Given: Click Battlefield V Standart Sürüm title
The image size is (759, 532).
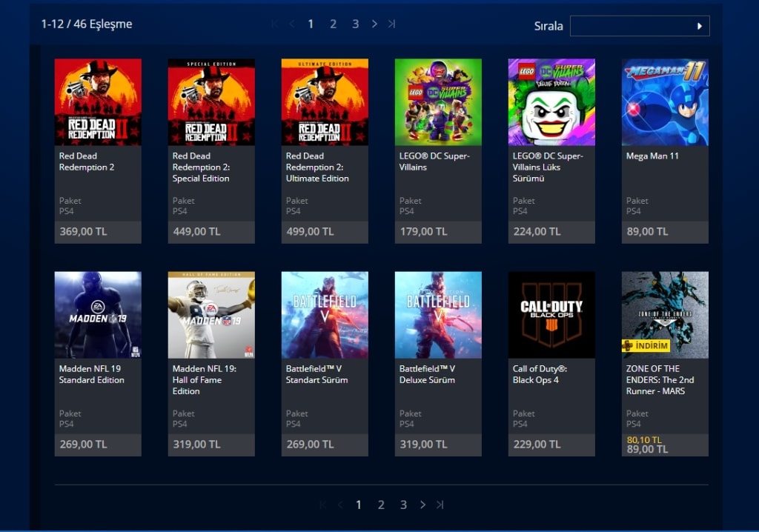Looking at the screenshot, I should (x=316, y=374).
